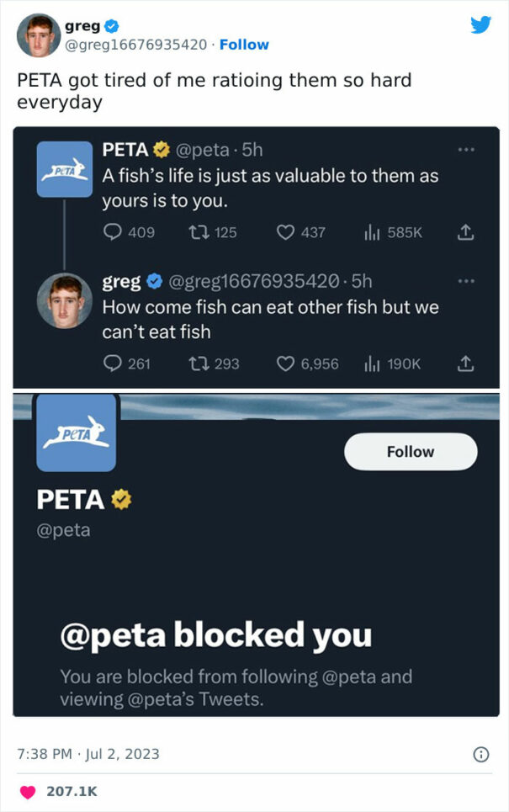Like PETA's tweet with 437 likes
This screenshot has width=509, height=812.
pyautogui.click(x=286, y=231)
